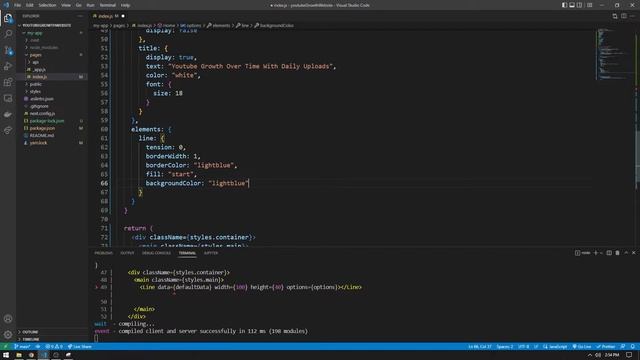Open the Help menu

(x=125, y=5)
